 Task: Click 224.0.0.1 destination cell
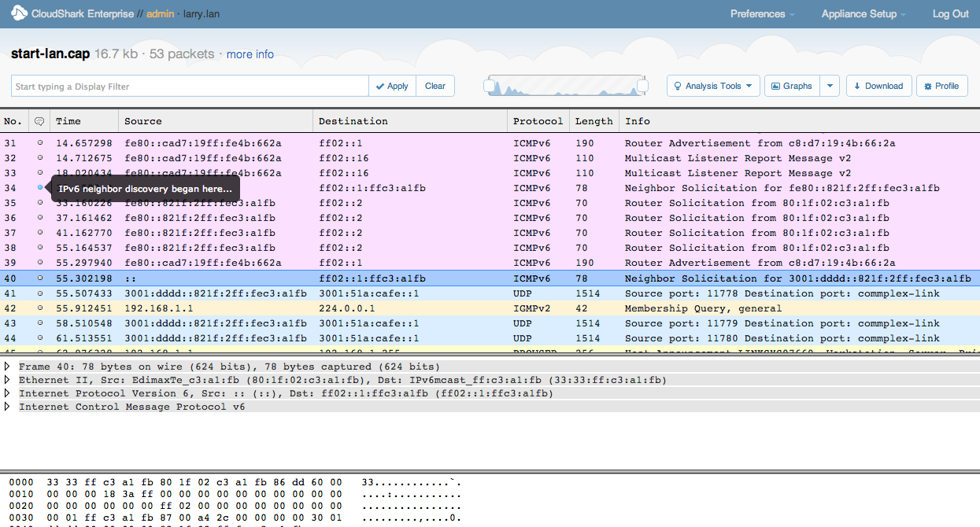point(347,308)
